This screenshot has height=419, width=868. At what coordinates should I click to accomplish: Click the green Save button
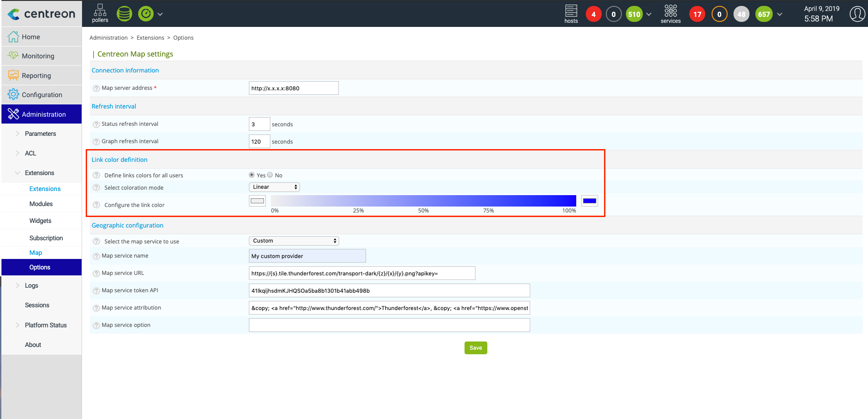pos(475,348)
